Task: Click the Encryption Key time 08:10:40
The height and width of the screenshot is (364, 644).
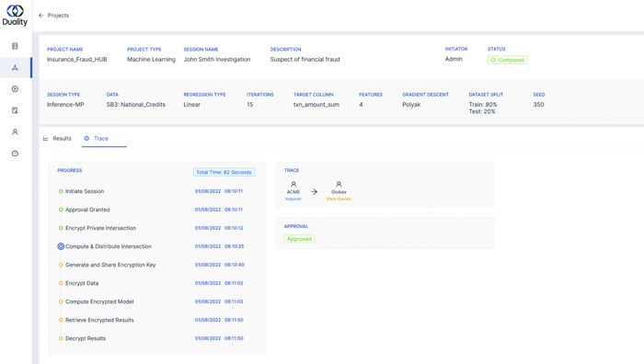Action: (234, 265)
